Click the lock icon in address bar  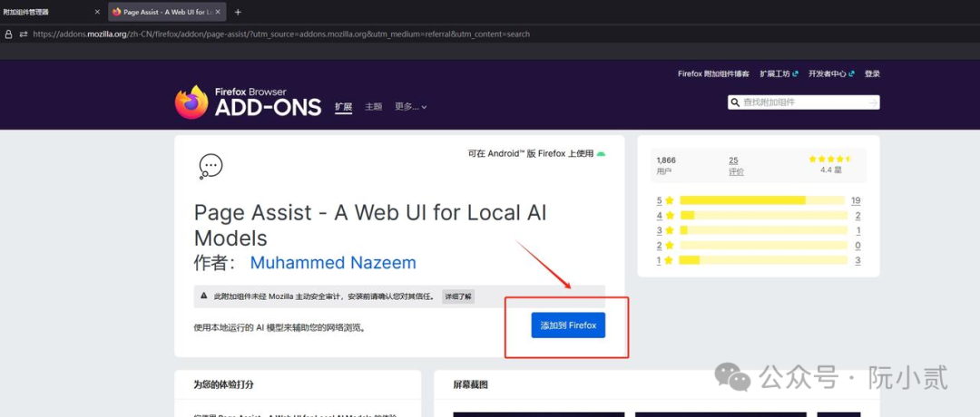pos(9,34)
